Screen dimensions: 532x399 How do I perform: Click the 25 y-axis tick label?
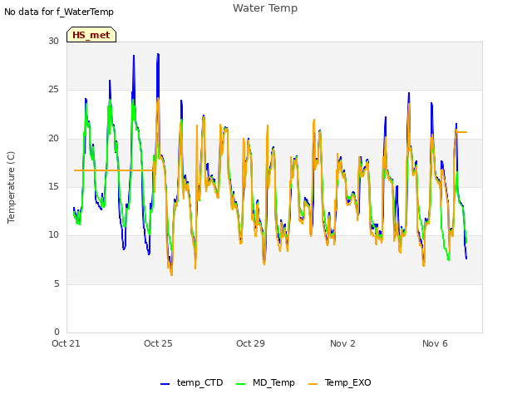point(53,90)
